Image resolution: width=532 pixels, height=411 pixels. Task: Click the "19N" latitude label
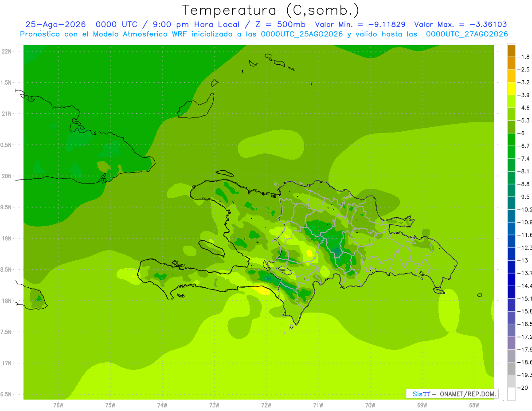[x=8, y=238]
